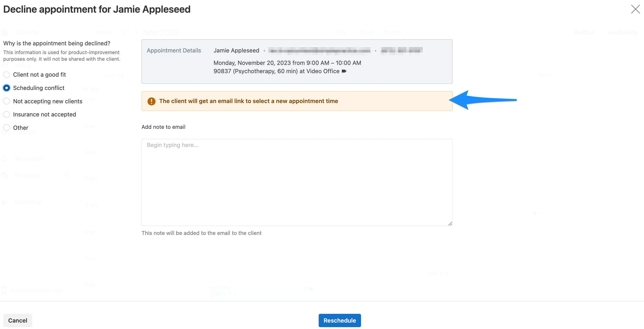Click the email note text area
The height and width of the screenshot is (329, 644).
297,182
